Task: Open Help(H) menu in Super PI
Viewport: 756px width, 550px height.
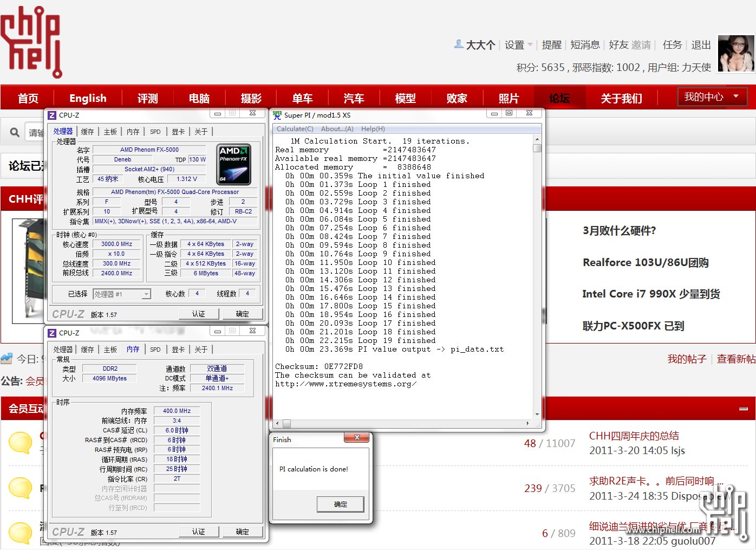Action: (373, 129)
